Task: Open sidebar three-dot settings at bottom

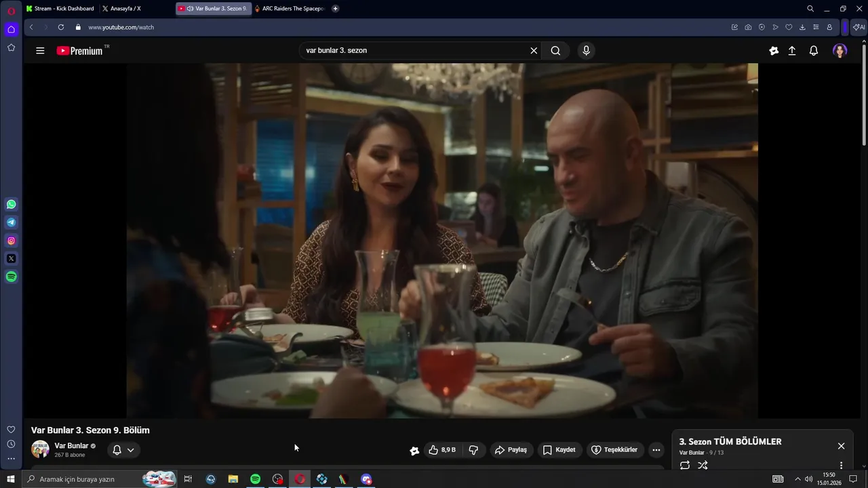Action: [x=11, y=459]
